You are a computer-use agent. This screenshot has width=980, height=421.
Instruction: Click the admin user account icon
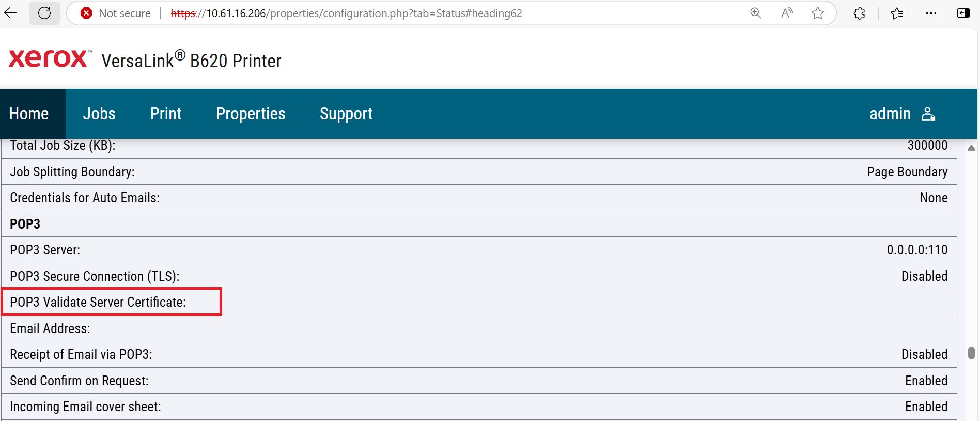(928, 114)
